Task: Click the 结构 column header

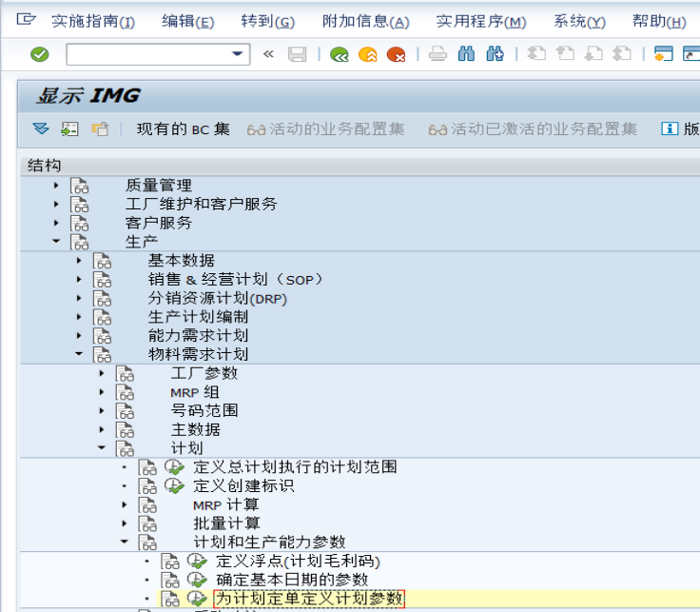Action: 360,166
